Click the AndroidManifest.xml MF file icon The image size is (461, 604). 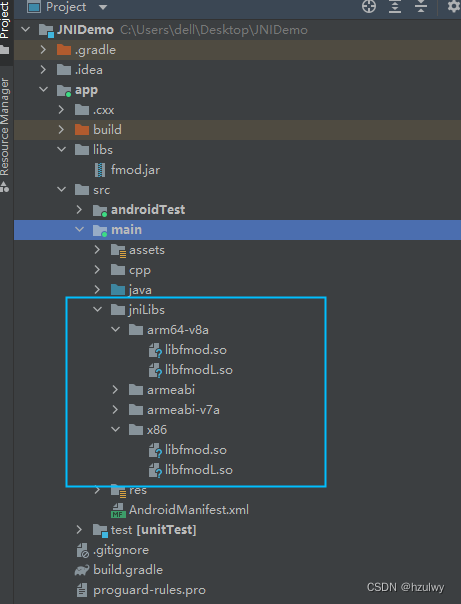coord(118,510)
